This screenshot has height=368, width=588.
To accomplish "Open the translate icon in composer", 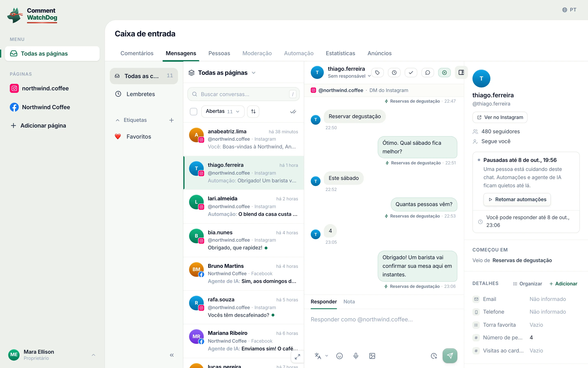I will 318,356.
